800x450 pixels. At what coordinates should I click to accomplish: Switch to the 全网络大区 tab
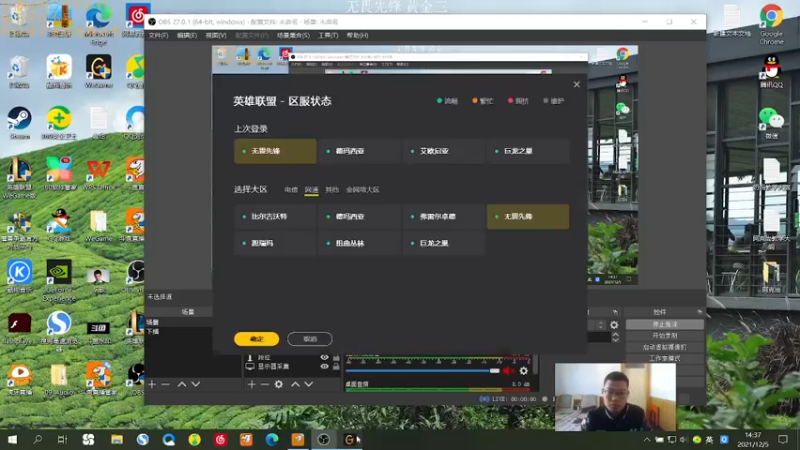362,189
